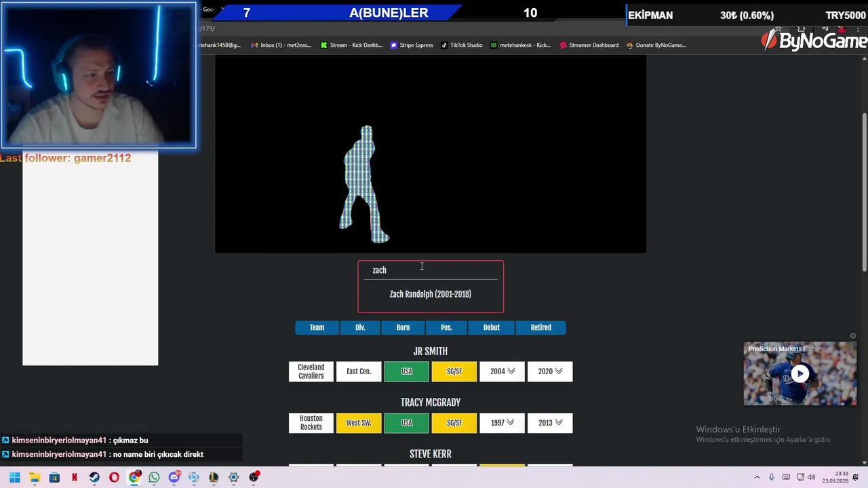868x488 pixels.
Task: Open File Explorer from the taskbar
Action: pyautogui.click(x=35, y=477)
